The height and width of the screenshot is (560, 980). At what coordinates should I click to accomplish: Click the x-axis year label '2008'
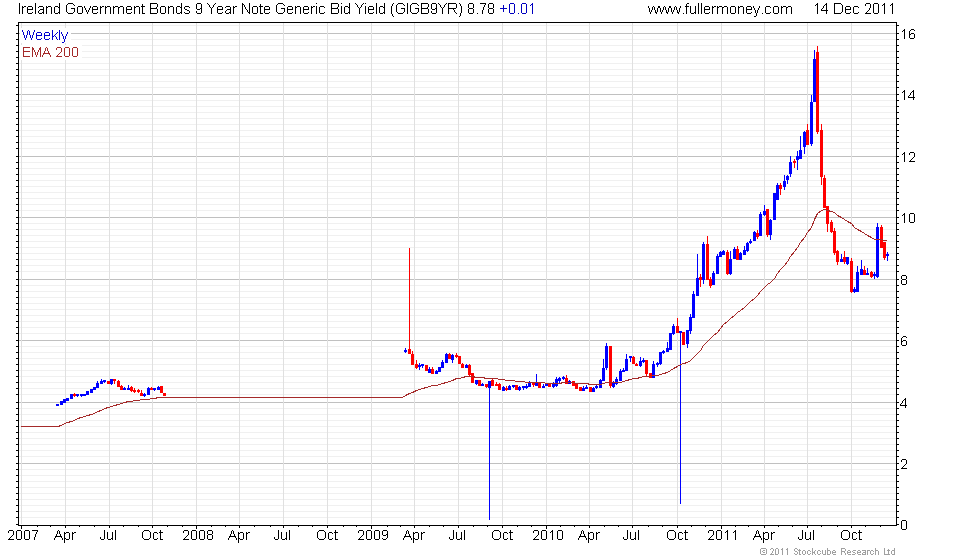coord(198,536)
